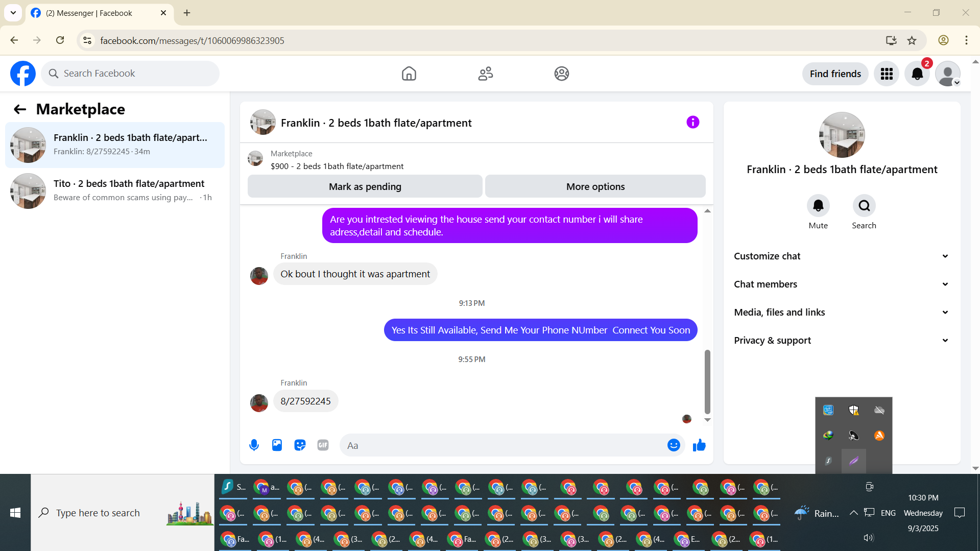Select the Messenger | Facebook browser tab
The width and height of the screenshot is (980, 551).
click(100, 13)
